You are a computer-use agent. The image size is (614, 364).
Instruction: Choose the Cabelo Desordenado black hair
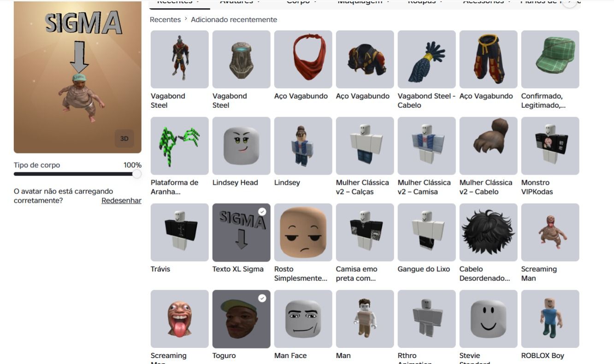point(489,233)
